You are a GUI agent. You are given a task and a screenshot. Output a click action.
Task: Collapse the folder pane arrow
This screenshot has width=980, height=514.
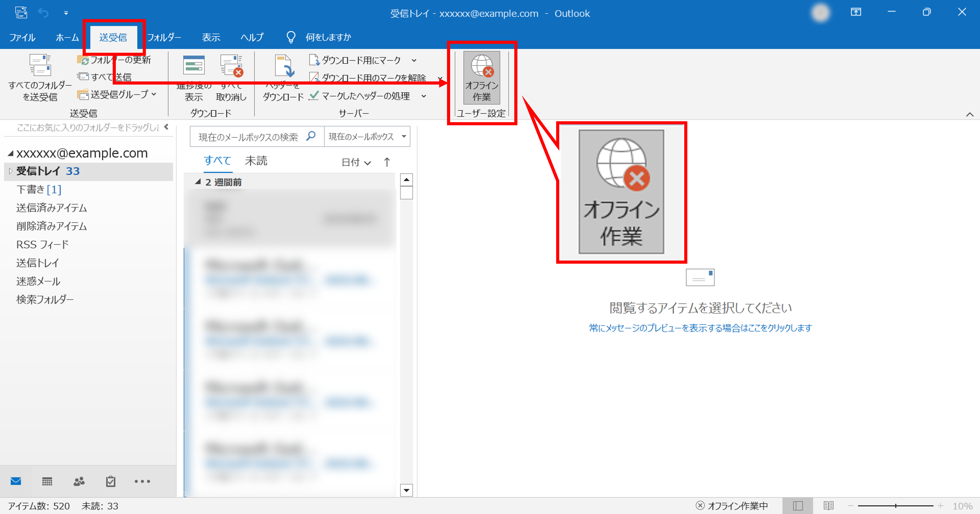tap(166, 127)
